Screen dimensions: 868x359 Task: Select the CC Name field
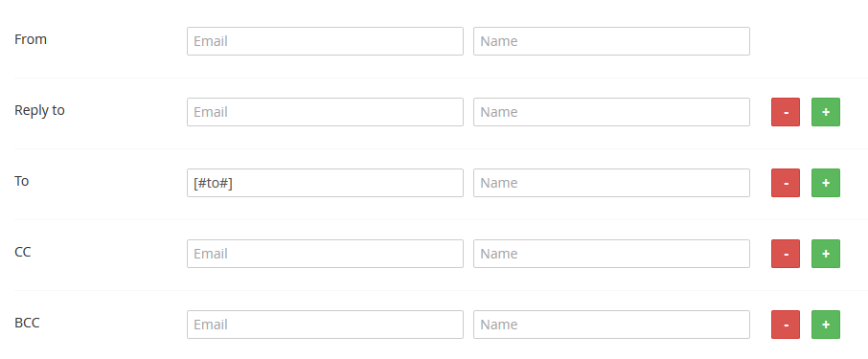611,254
